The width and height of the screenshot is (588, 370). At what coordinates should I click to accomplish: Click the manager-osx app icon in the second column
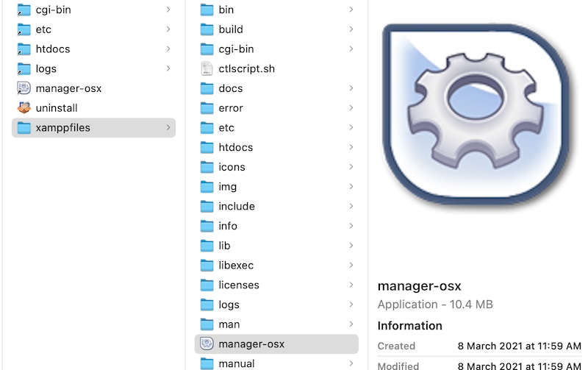(207, 344)
